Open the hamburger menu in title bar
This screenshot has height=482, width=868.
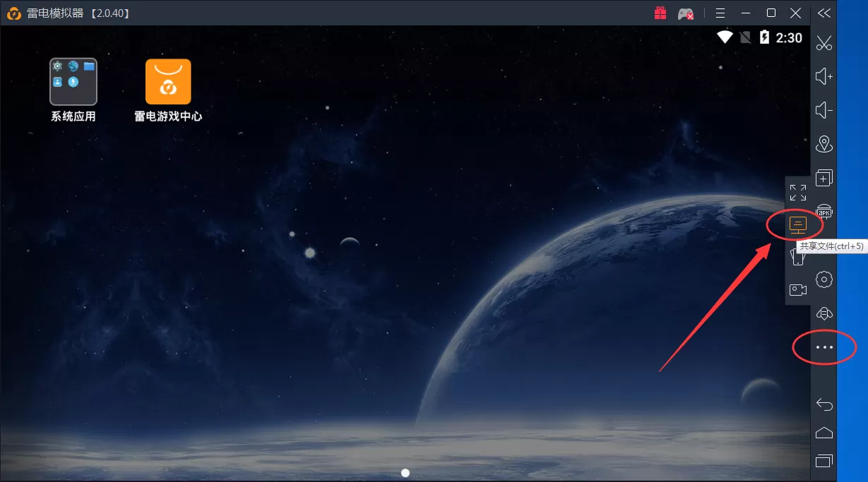(720, 13)
